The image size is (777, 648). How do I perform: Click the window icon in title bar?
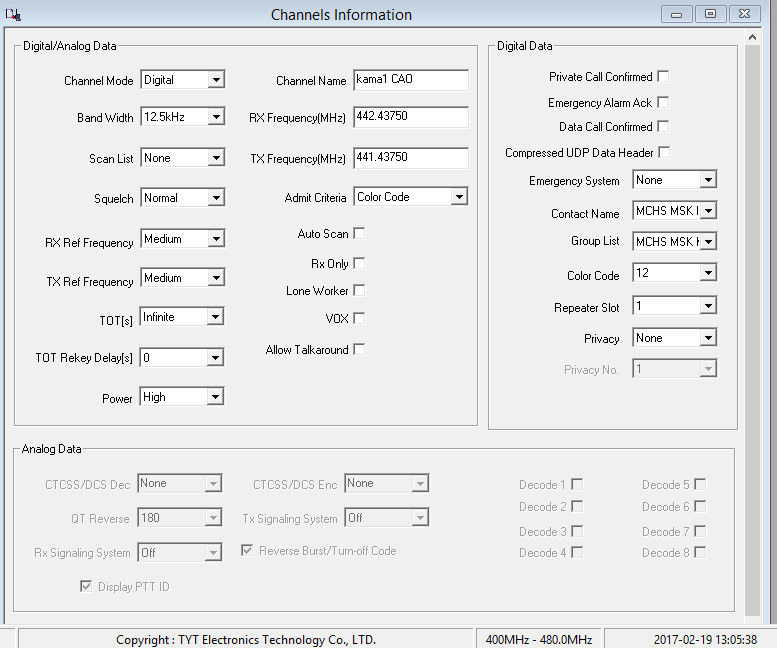click(x=13, y=14)
